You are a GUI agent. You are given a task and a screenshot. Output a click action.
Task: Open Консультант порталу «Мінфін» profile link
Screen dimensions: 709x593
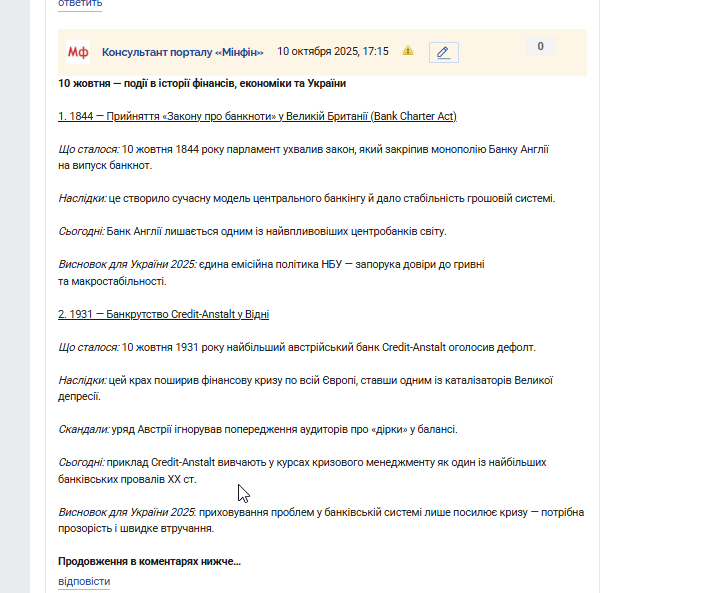coord(183,52)
